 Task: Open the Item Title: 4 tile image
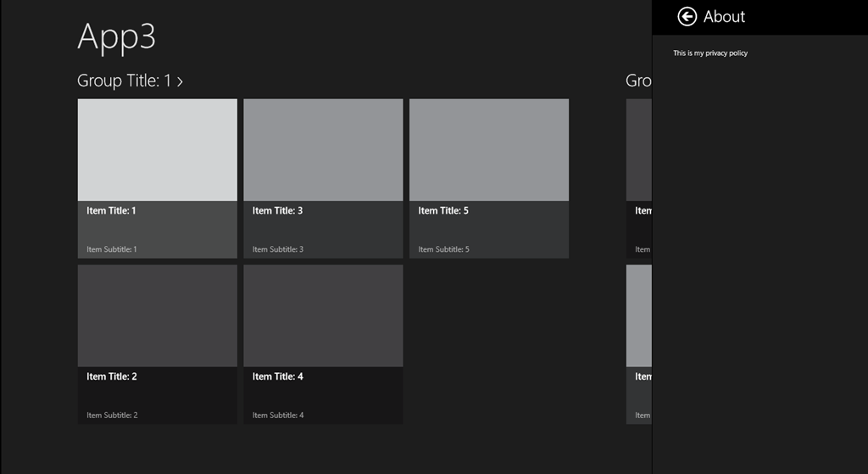click(x=323, y=315)
